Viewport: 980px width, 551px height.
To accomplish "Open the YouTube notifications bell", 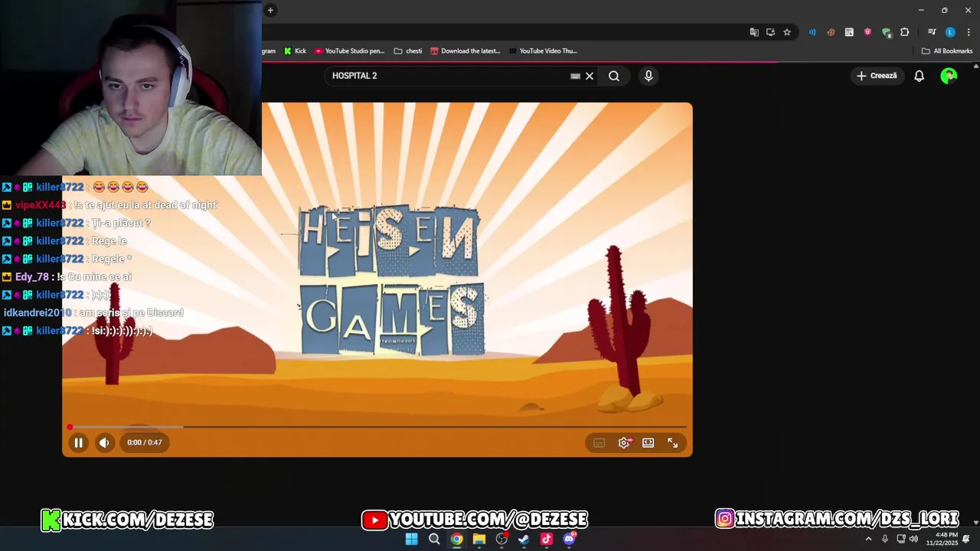I will (919, 76).
